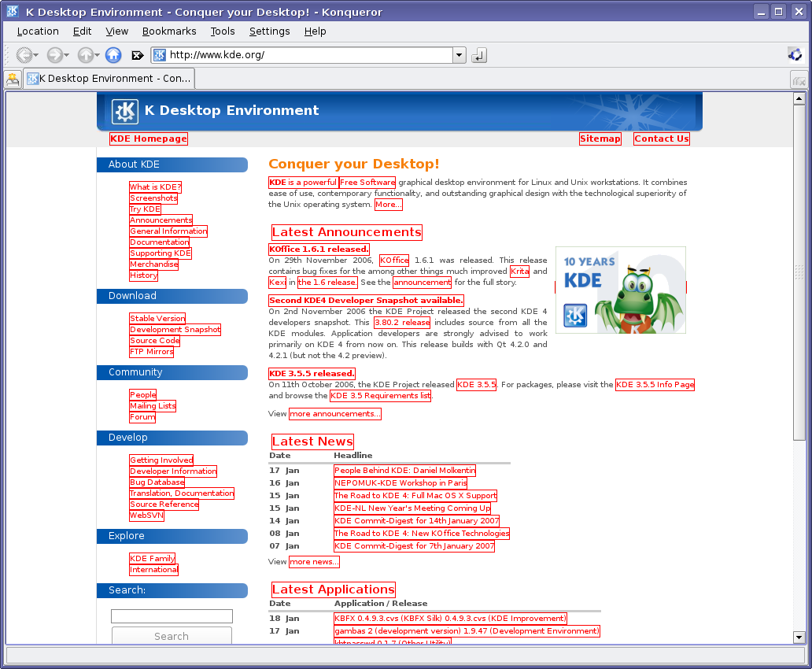Screen dimensions: 812x669
Task: Click the more announcements link
Action: 335,413
